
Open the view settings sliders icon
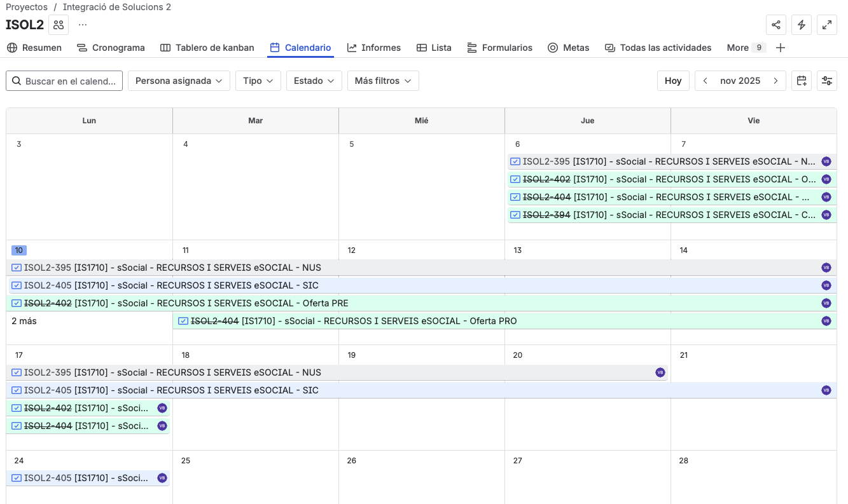(826, 81)
